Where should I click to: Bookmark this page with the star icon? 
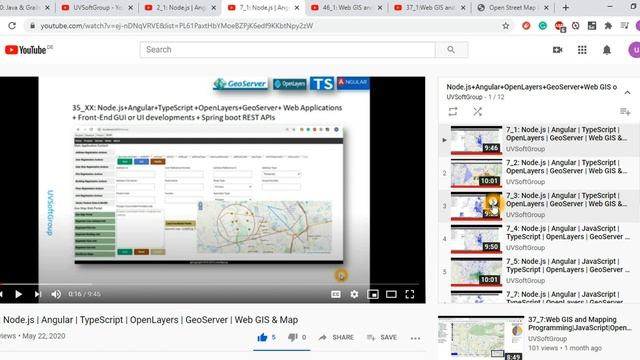pos(506,26)
